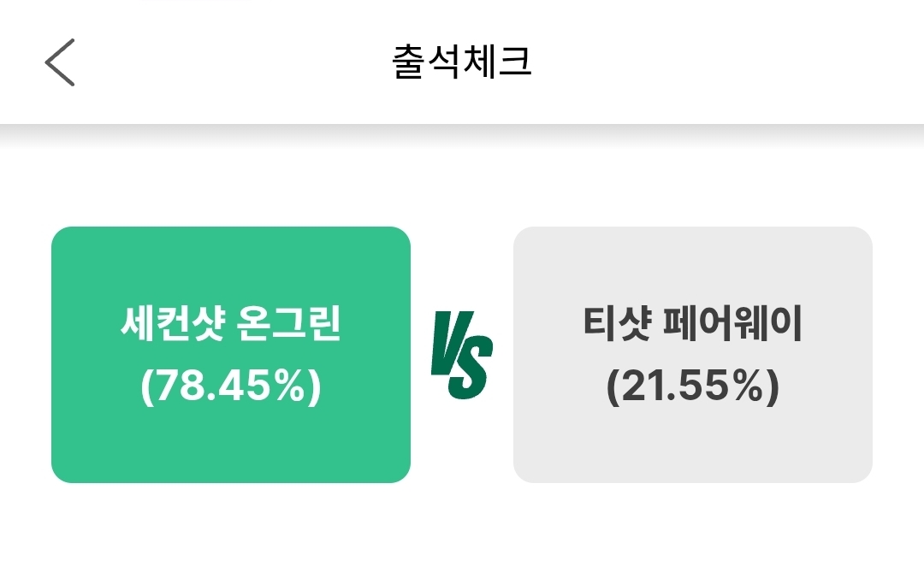Pick the green-highlighted voting choice

coord(231,354)
